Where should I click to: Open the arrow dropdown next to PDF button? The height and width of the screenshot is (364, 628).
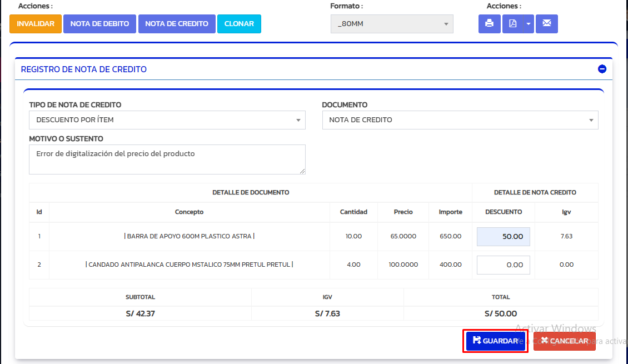tap(529, 24)
